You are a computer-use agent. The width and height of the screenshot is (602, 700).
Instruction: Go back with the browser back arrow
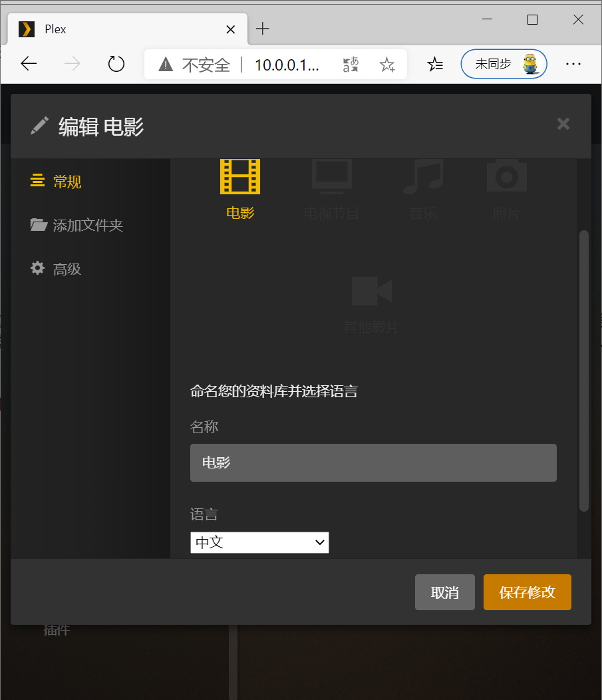[x=29, y=64]
